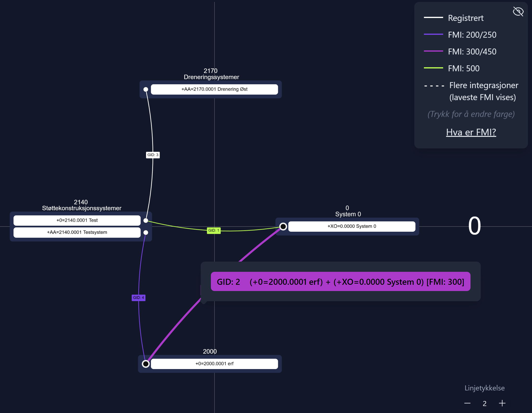
Task: Hide the legend with the eye icon
Action: [x=518, y=12]
